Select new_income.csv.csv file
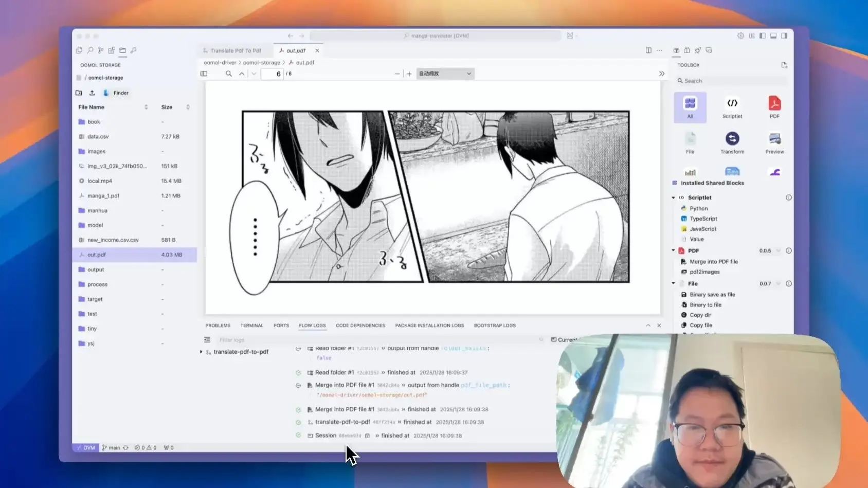 click(134, 240)
